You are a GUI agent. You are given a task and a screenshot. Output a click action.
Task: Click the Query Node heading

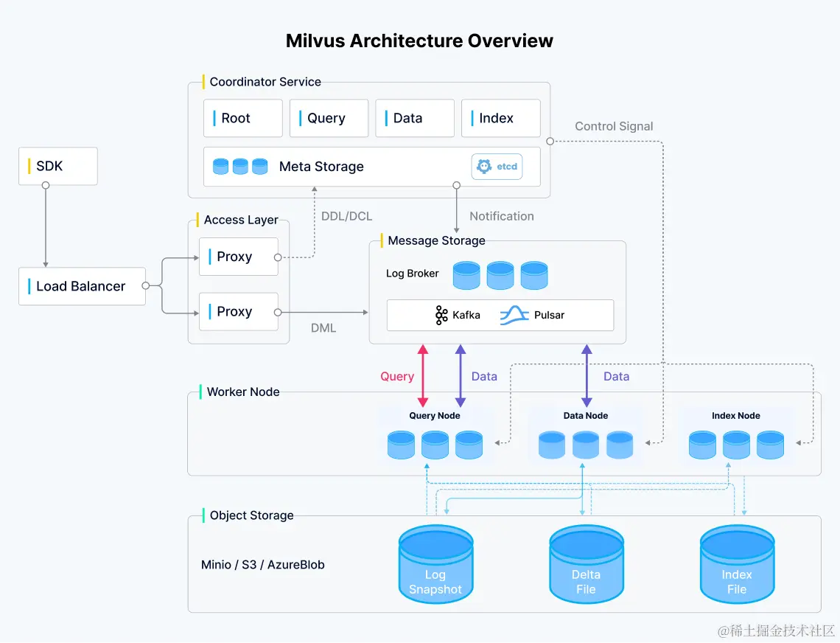435,416
